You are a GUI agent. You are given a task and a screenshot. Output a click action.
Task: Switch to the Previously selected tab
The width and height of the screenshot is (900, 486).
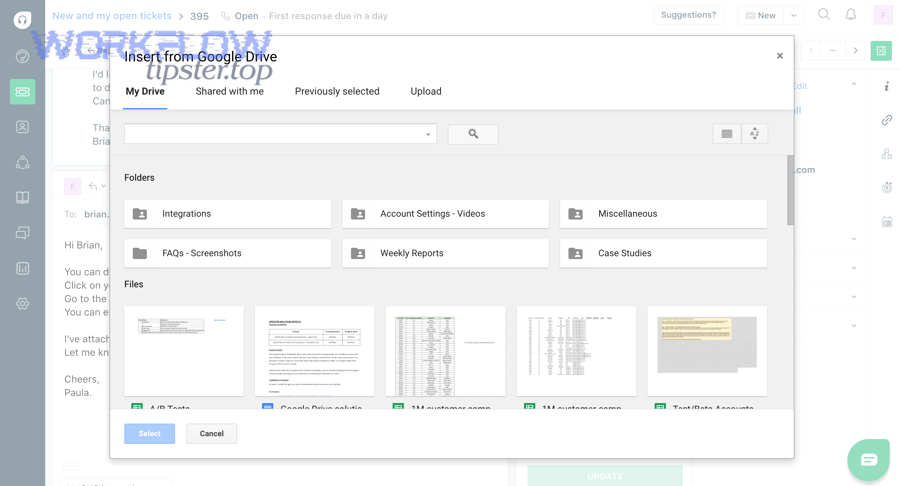pyautogui.click(x=337, y=91)
